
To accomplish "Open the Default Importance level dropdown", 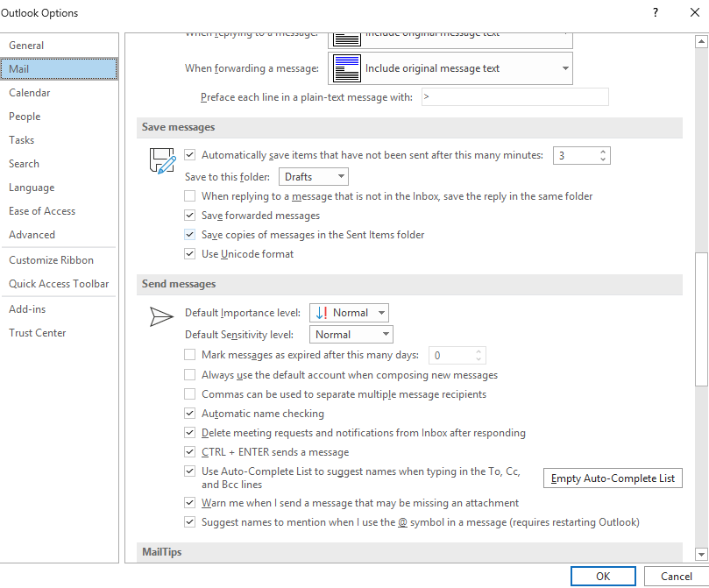I will click(350, 313).
